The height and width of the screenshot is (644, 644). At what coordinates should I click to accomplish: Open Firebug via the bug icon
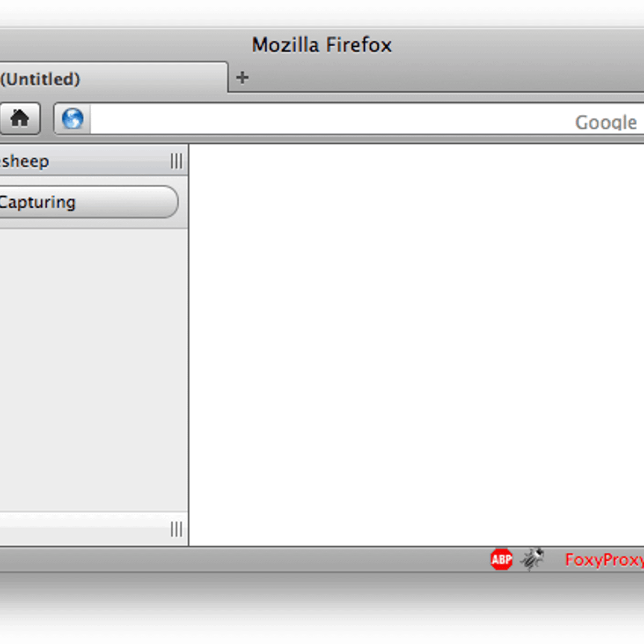(x=532, y=559)
